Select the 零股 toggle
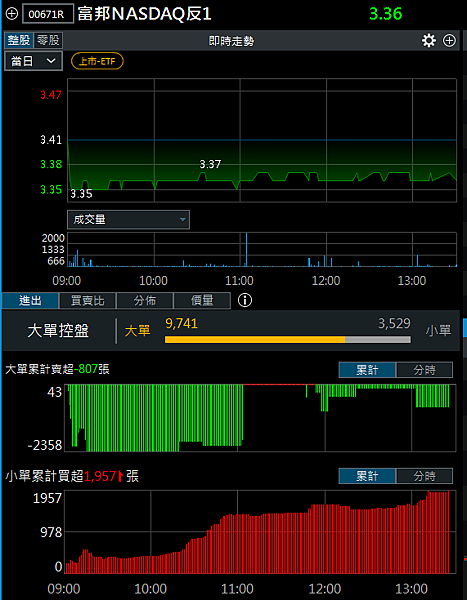Image resolution: width=467 pixels, height=600 pixels. coord(48,40)
